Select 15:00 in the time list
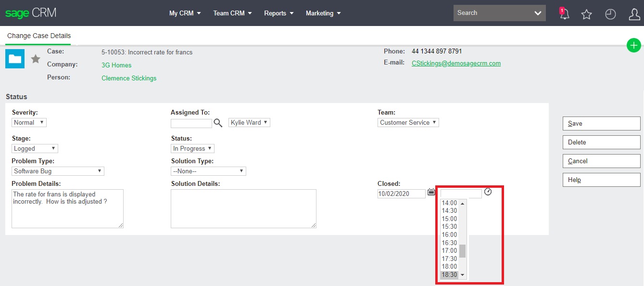Image resolution: width=644 pixels, height=286 pixels. point(450,219)
